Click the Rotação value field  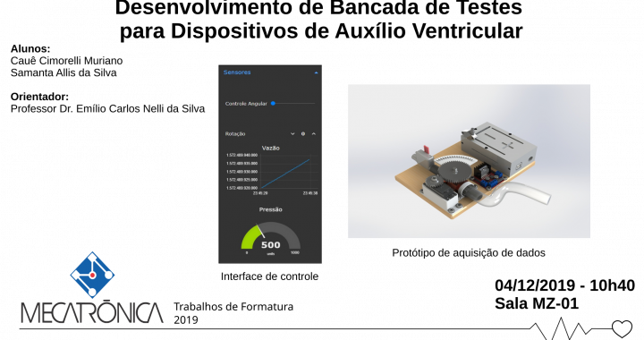(303, 134)
